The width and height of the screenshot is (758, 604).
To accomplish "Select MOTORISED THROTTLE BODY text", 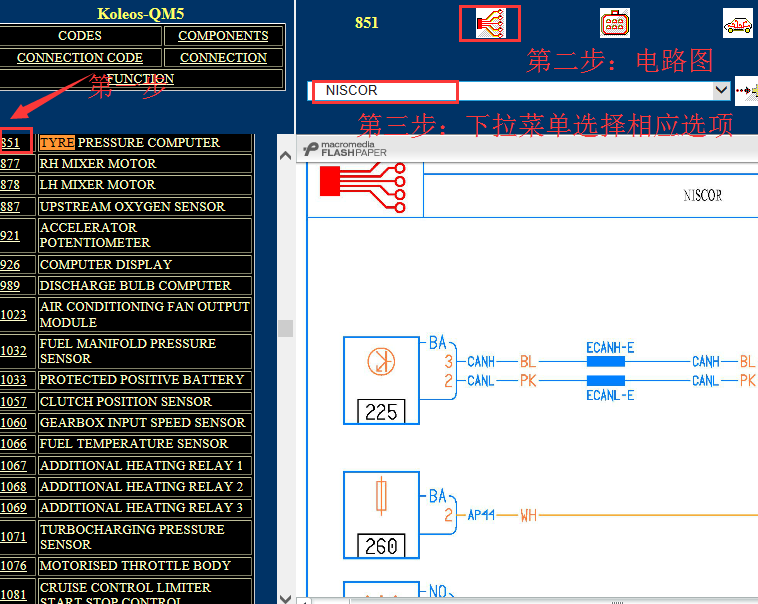I will (x=135, y=565).
